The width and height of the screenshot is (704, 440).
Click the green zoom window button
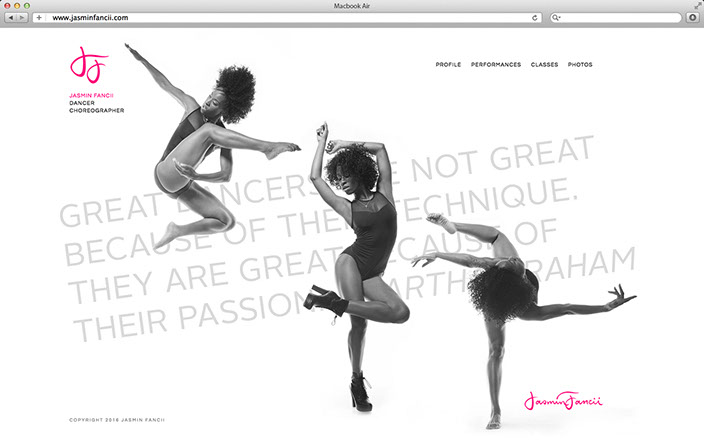tap(28, 5)
